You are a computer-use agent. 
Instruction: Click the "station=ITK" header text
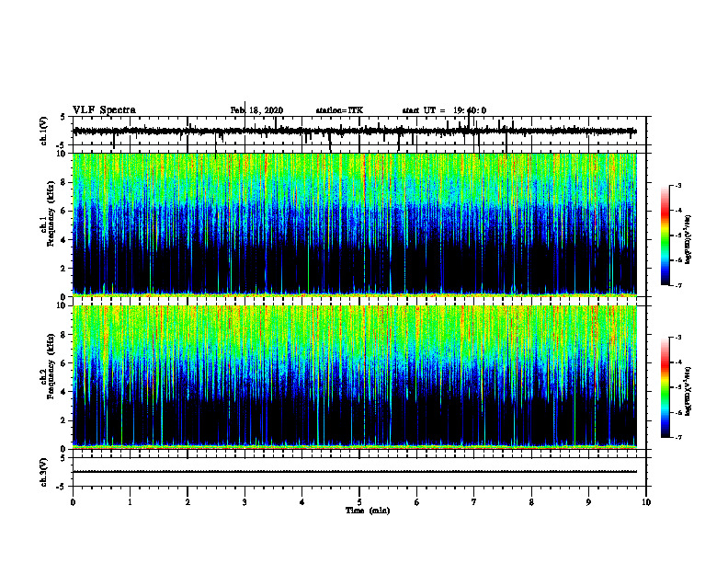[x=339, y=110]
